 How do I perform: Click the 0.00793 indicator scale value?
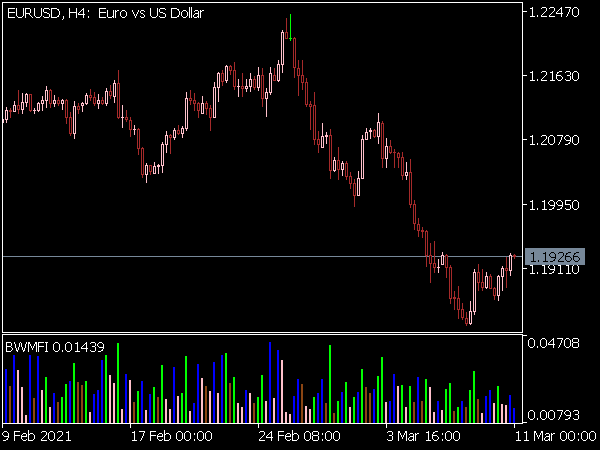(x=553, y=415)
